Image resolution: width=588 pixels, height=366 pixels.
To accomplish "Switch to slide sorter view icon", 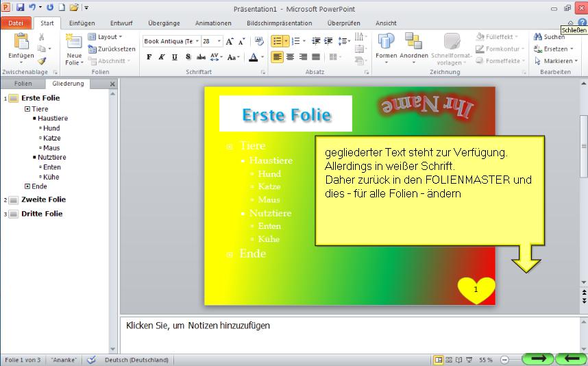I will 450,360.
